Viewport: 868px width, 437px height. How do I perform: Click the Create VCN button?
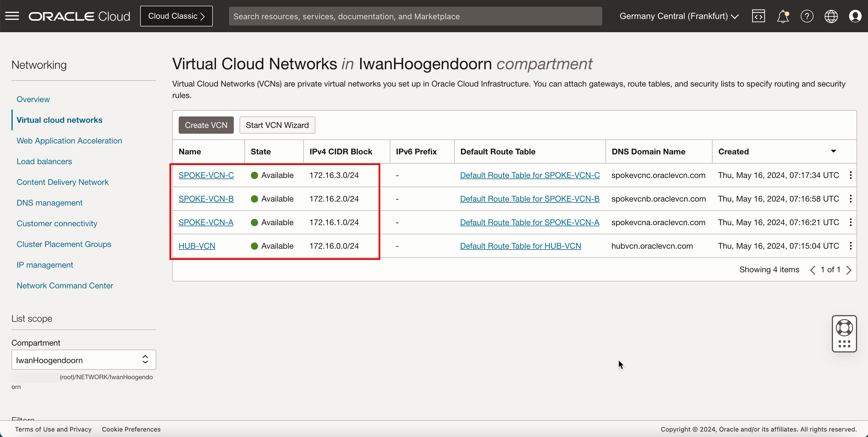pyautogui.click(x=206, y=125)
